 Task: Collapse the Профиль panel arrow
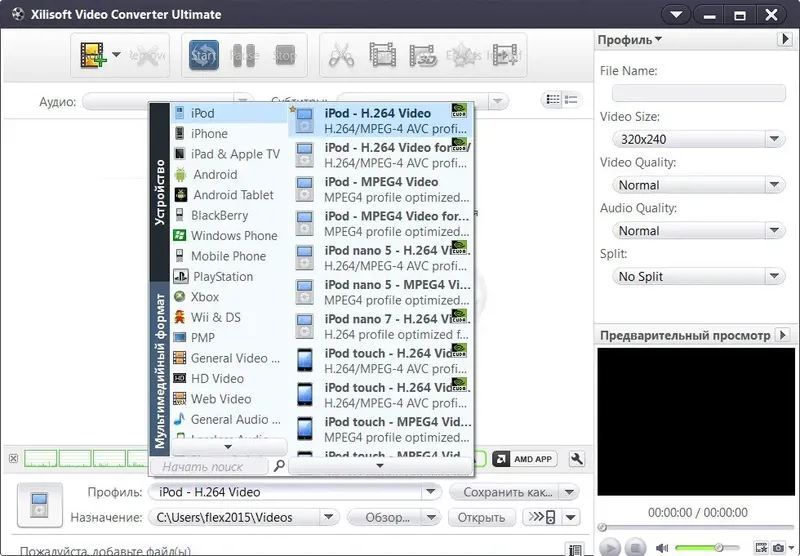pyautogui.click(x=785, y=39)
